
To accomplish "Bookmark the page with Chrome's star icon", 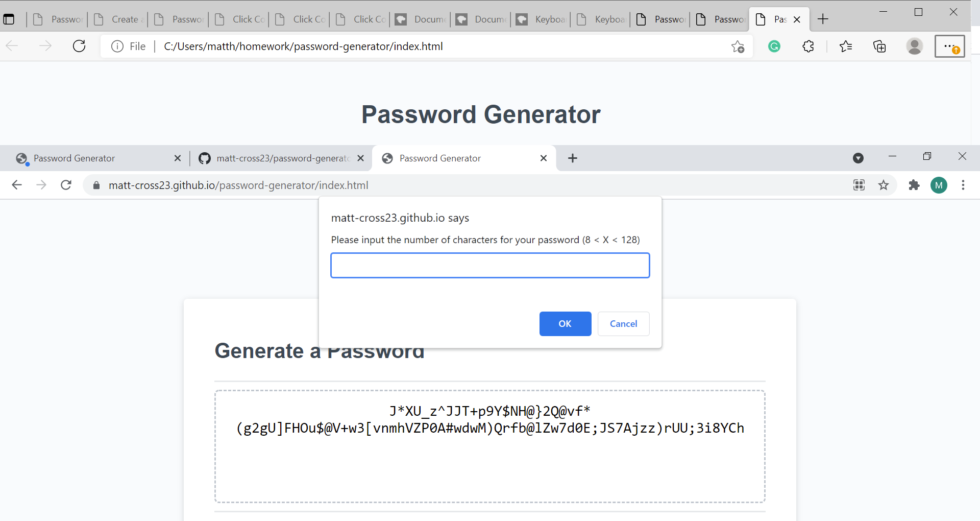I will coord(884,185).
